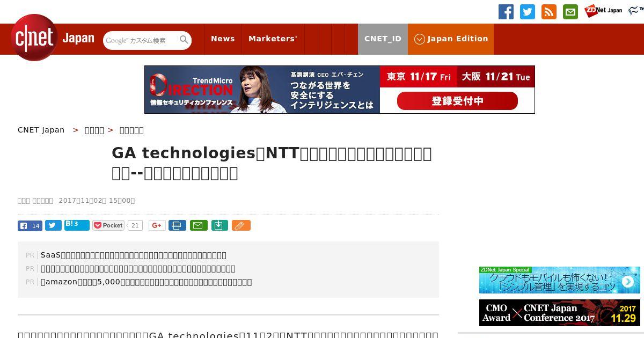Click the CNET Japan logo

[53, 38]
